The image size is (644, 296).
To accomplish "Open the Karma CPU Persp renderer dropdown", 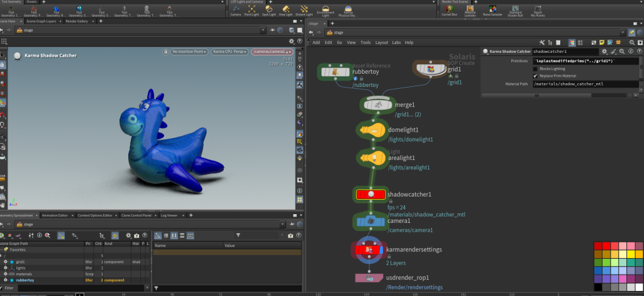I will (230, 52).
